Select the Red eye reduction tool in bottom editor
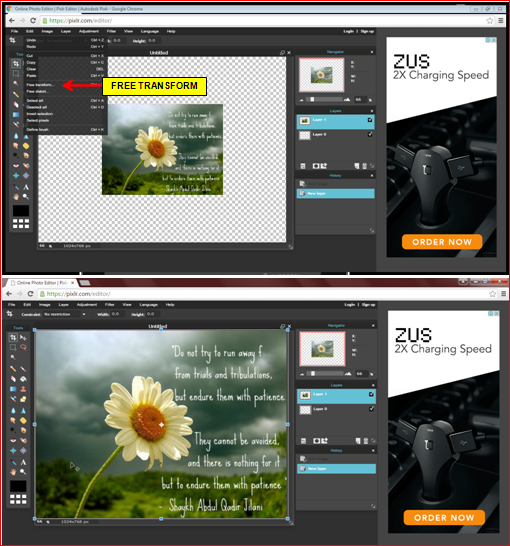This screenshot has height=546, width=510. 13,440
